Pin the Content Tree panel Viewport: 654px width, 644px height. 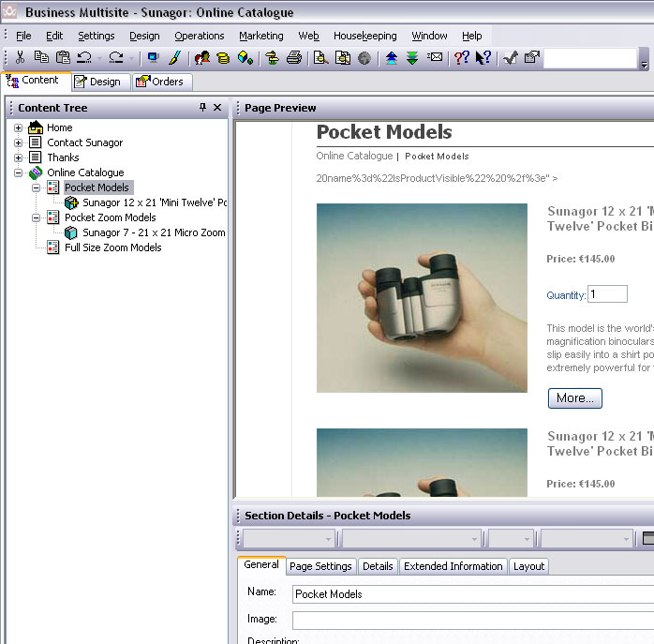click(x=203, y=108)
